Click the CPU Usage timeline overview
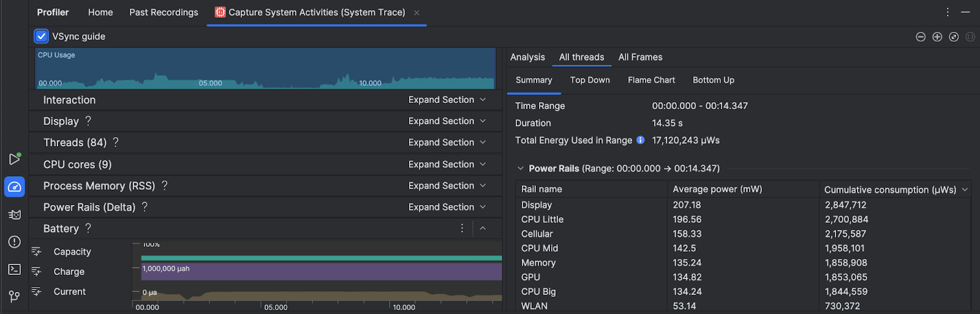The image size is (980, 314). point(265,69)
